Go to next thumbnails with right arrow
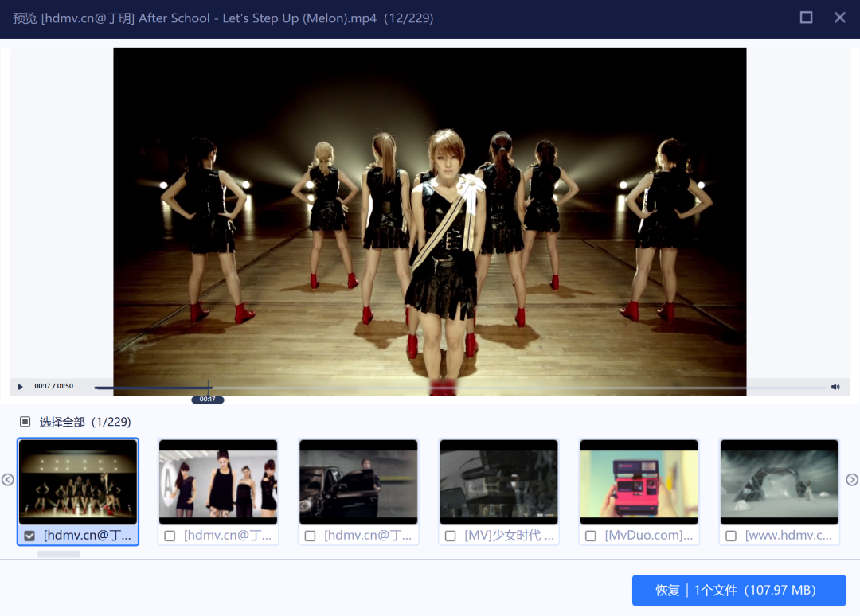The width and height of the screenshot is (860, 616). 851,480
